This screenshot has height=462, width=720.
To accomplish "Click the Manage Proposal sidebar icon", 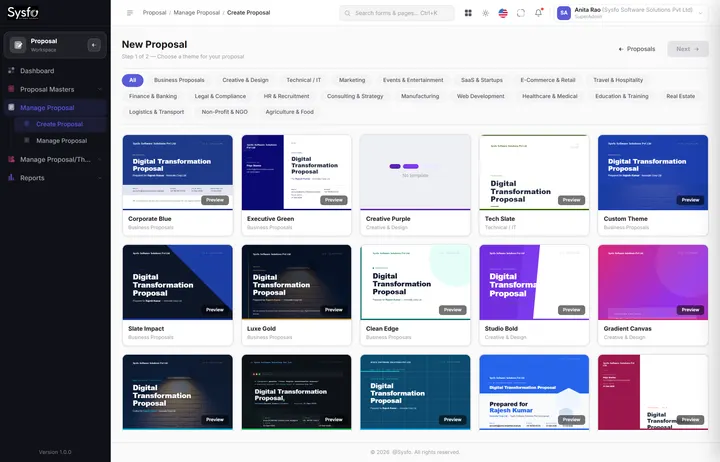I will pos(11,107).
